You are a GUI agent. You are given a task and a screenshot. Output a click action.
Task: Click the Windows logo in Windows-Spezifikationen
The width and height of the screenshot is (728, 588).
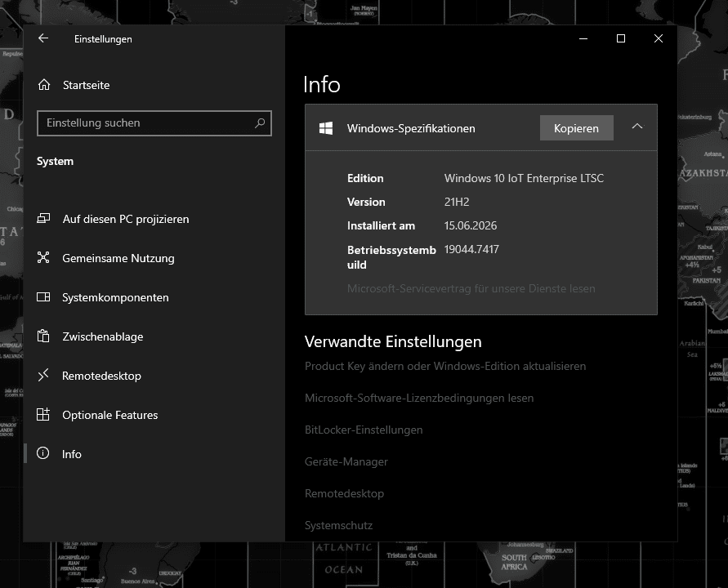pos(326,128)
